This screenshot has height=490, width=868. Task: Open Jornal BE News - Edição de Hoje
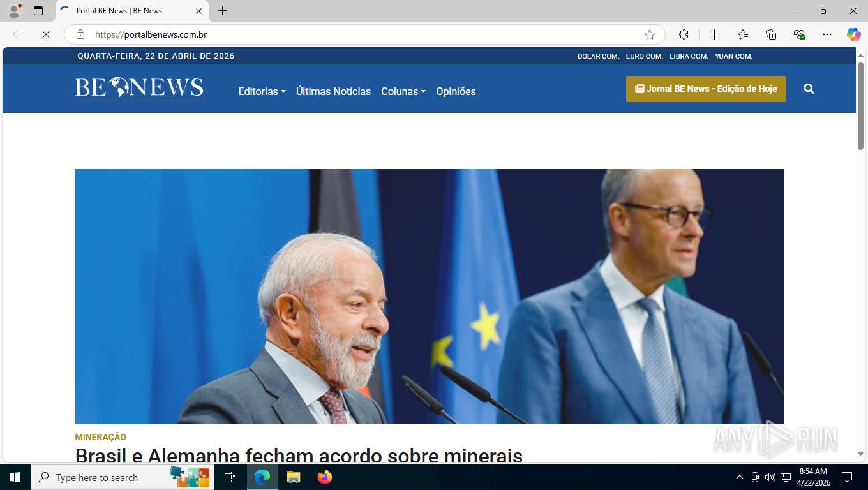706,89
